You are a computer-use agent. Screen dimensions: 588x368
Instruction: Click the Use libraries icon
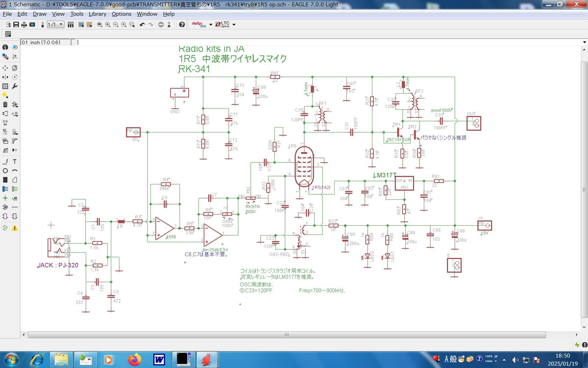tap(71, 25)
